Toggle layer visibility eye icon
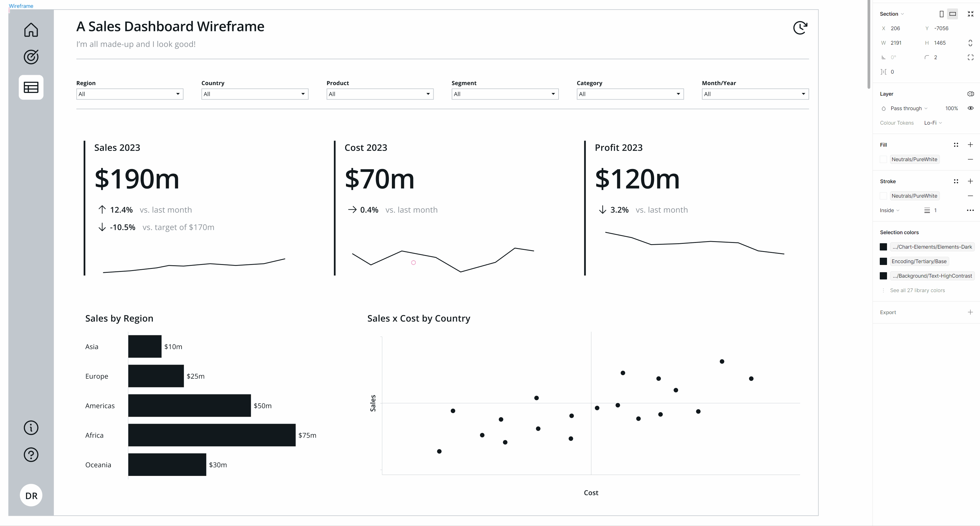This screenshot has width=980, height=526. pos(970,108)
